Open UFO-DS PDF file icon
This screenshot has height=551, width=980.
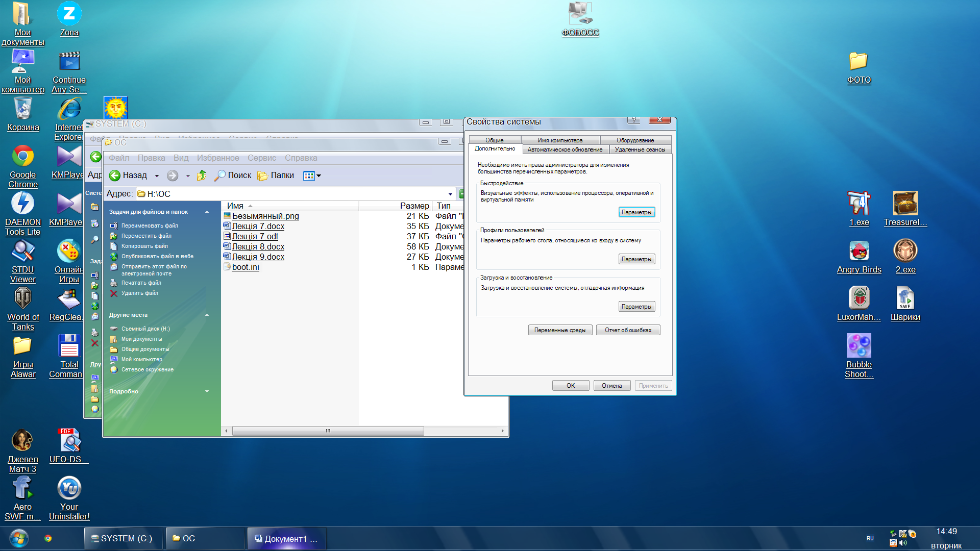coord(69,446)
